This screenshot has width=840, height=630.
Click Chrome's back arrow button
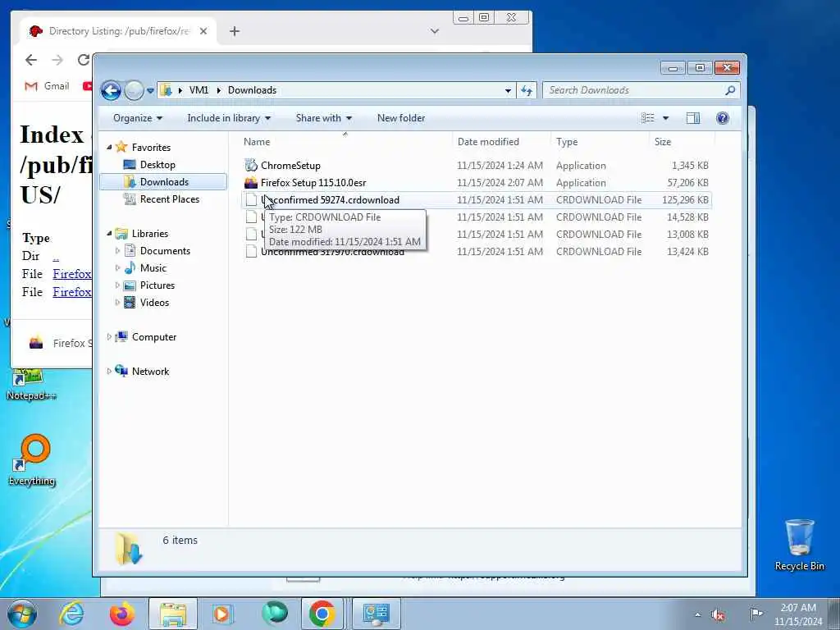tap(31, 60)
